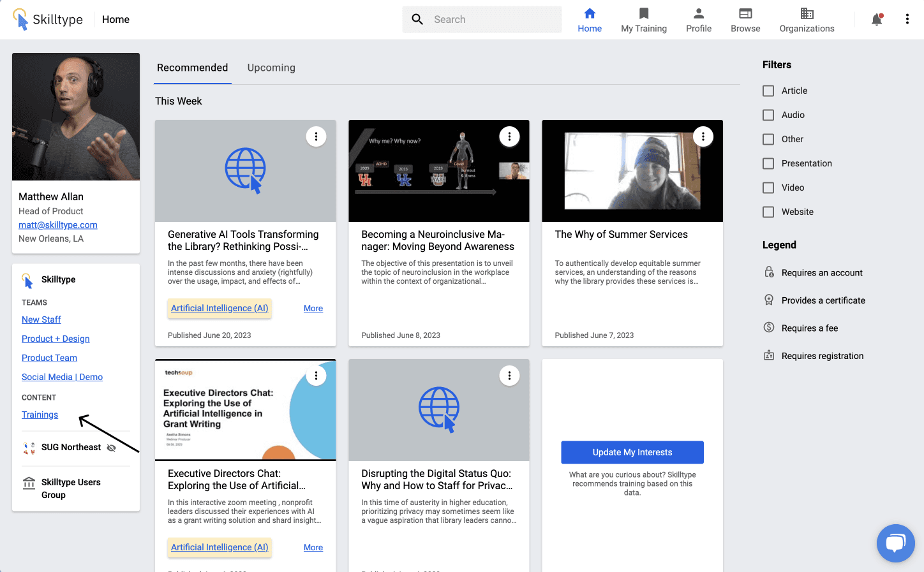Open the chat support bubble
The height and width of the screenshot is (572, 924).
(x=895, y=543)
